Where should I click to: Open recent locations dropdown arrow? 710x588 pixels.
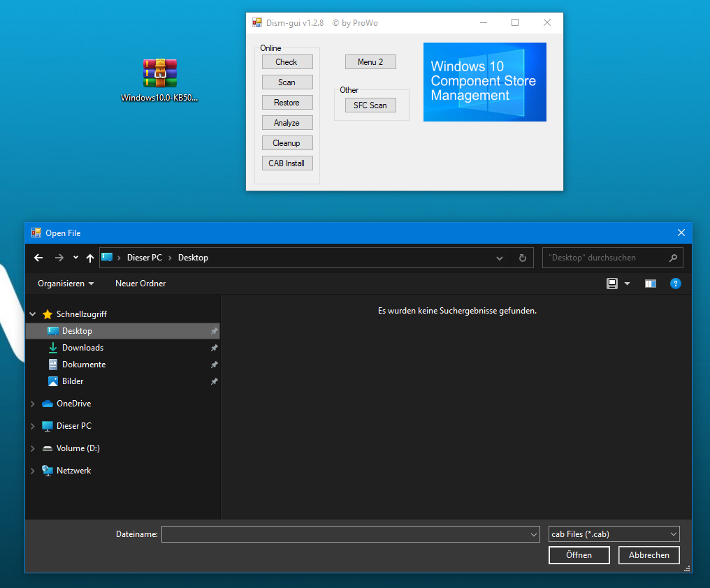75,258
